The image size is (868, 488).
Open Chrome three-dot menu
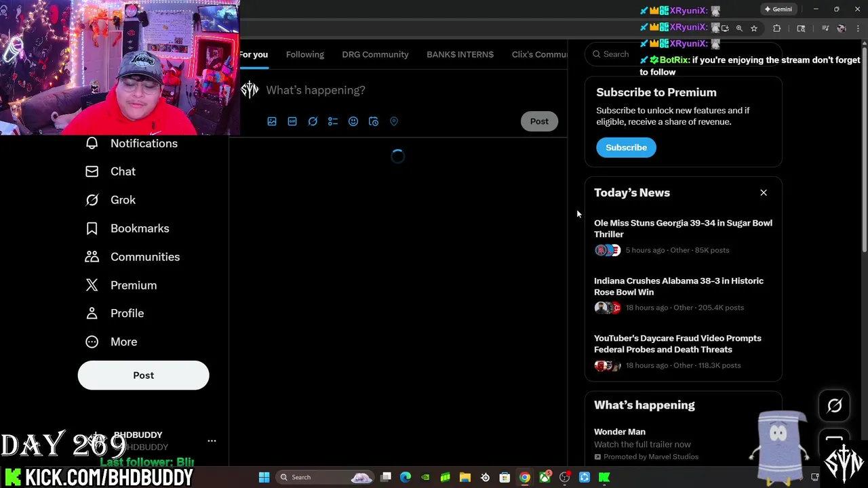[859, 28]
